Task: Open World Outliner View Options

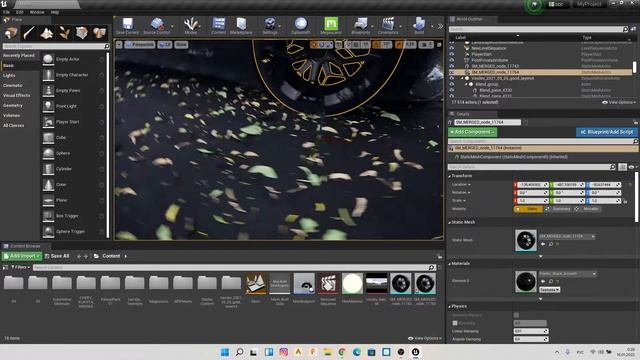Action: 619,102
